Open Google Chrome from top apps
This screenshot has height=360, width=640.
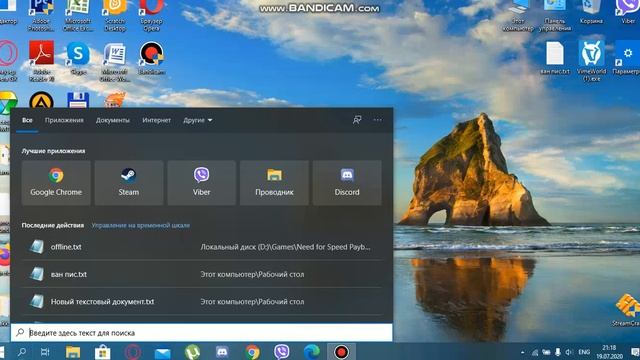click(x=56, y=182)
